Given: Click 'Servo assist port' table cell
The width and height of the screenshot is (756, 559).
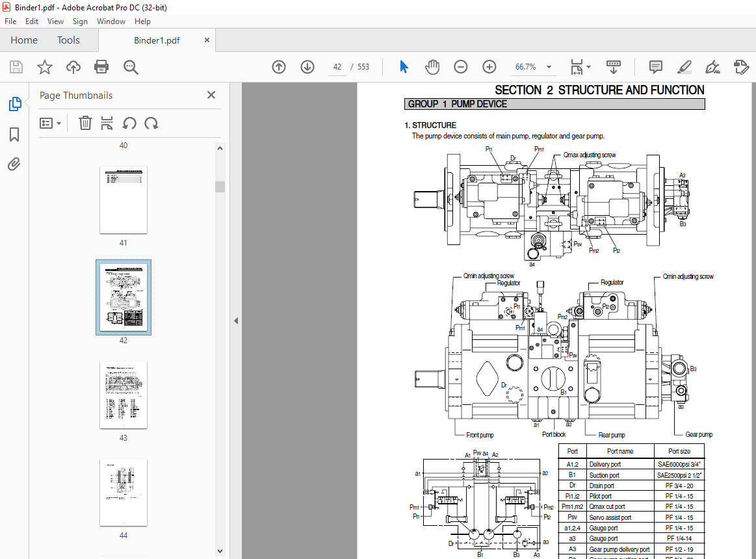Looking at the screenshot, I should coord(610,517).
